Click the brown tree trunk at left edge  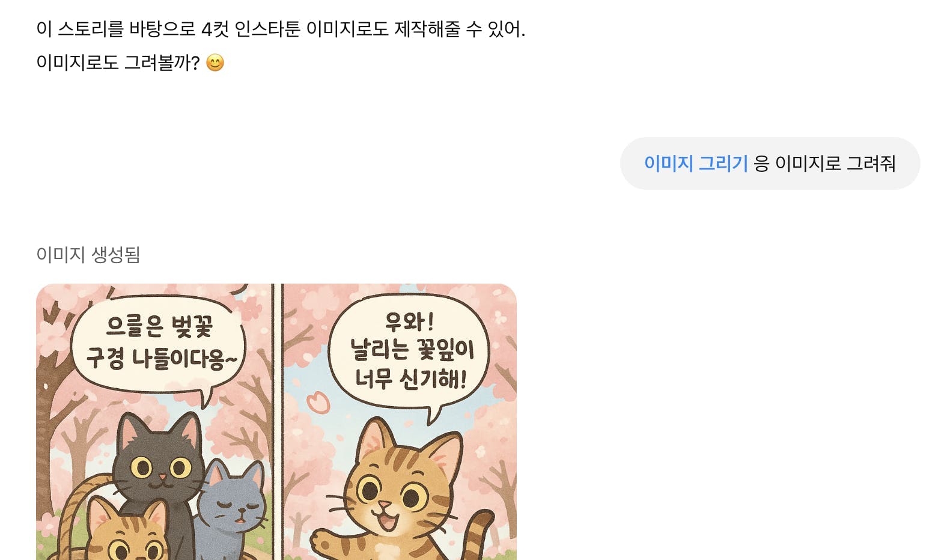(x=44, y=433)
